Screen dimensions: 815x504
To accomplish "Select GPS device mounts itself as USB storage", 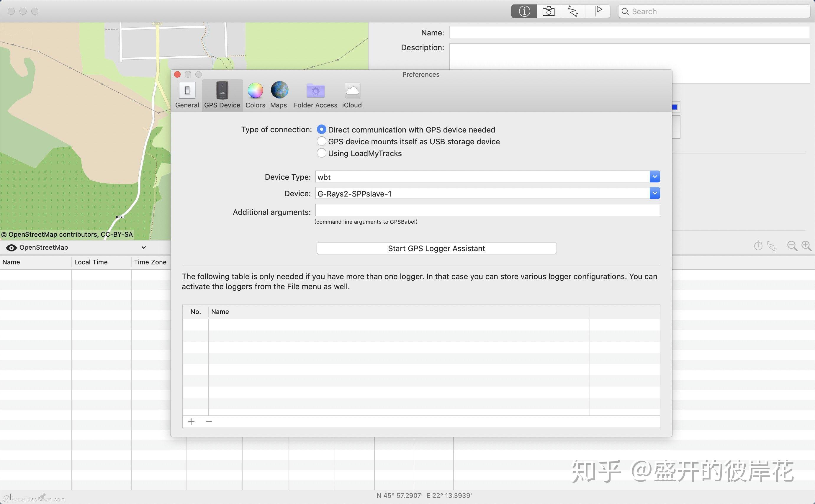I will (x=321, y=141).
